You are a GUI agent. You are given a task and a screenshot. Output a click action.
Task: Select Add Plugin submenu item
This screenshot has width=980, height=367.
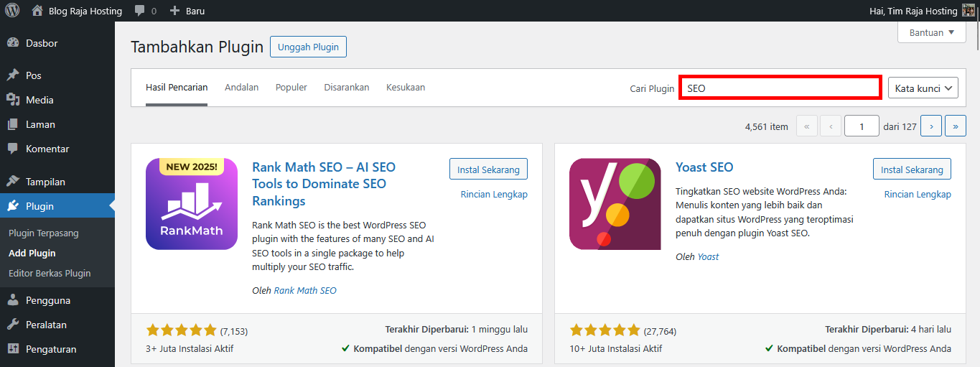[32, 254]
